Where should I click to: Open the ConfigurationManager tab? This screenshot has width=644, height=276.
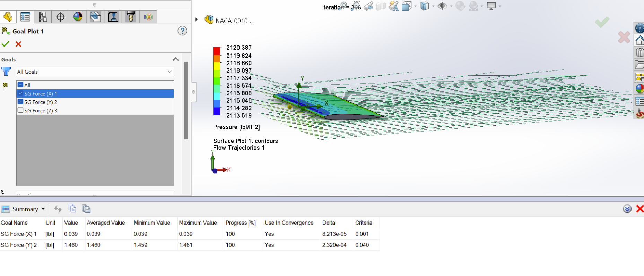[x=43, y=17]
